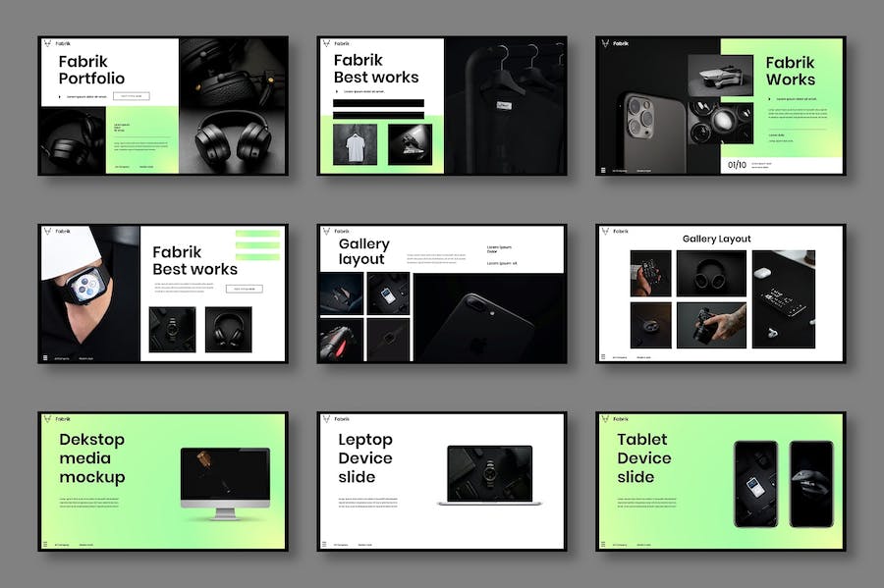Click the hamburger icon on the Leptop Device slide
884x588 pixels.
[x=324, y=544]
